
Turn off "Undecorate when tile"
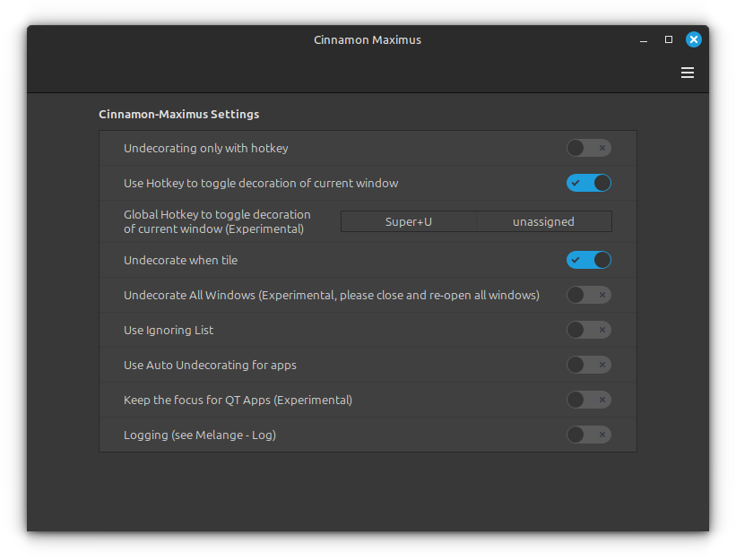[589, 260]
